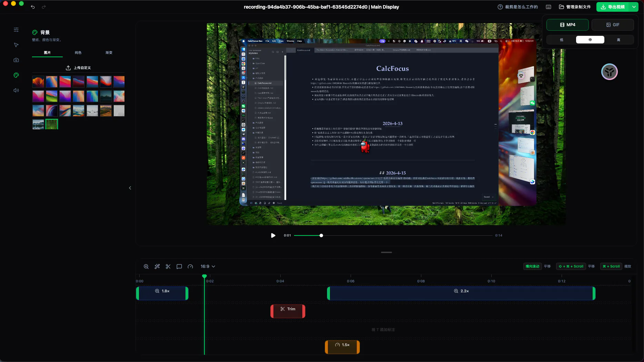Switch to the 图片 background tab
This screenshot has width=644, height=362.
pyautogui.click(x=47, y=53)
